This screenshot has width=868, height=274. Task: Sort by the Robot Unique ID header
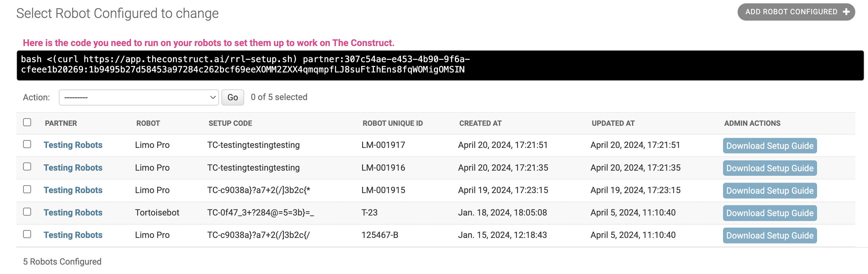click(392, 123)
